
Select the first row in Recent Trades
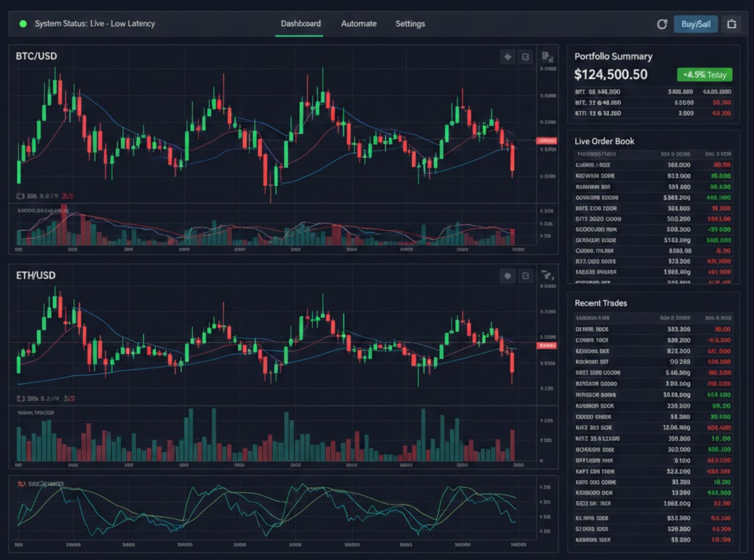(653, 330)
